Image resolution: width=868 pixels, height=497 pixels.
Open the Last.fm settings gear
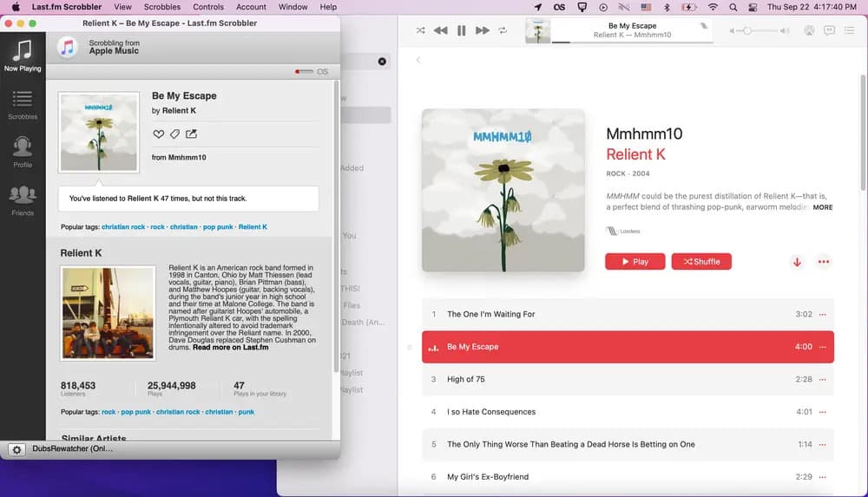(x=16, y=450)
